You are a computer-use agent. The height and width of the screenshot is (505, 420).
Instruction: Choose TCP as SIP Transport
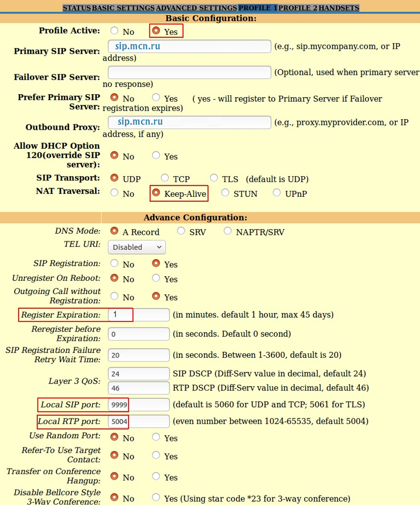point(164,178)
